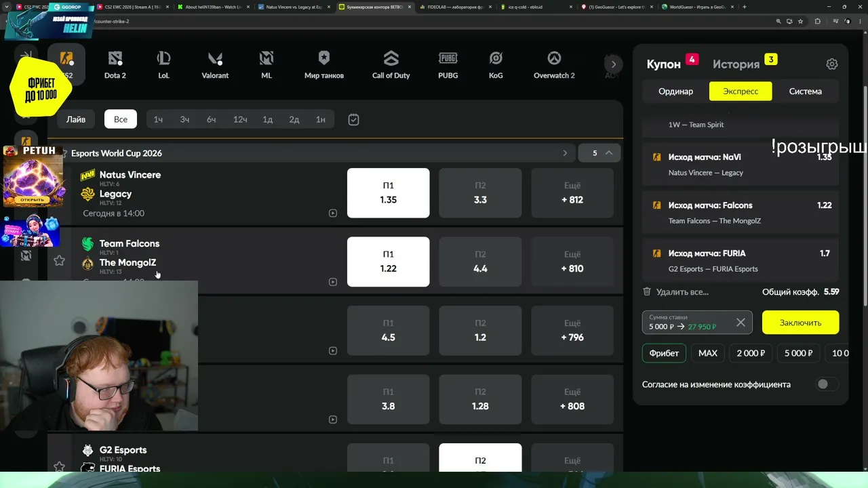Play stream for Natus Vincere vs Legacy

pos(332,213)
